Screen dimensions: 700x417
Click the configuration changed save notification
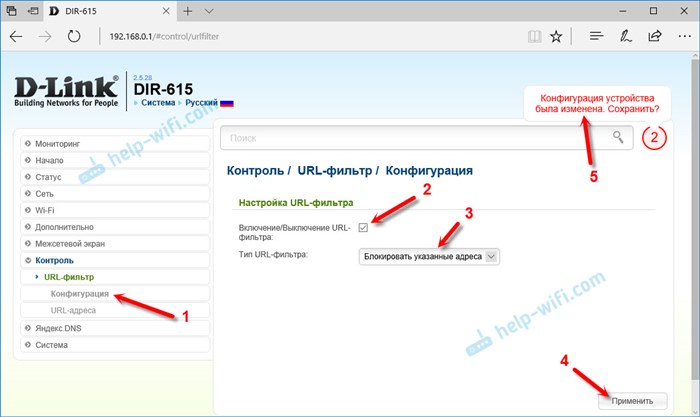click(x=597, y=104)
